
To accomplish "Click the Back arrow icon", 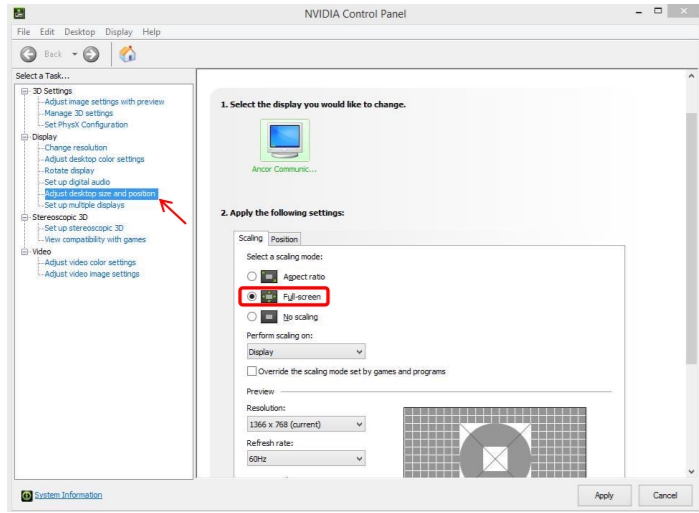I will (29, 54).
